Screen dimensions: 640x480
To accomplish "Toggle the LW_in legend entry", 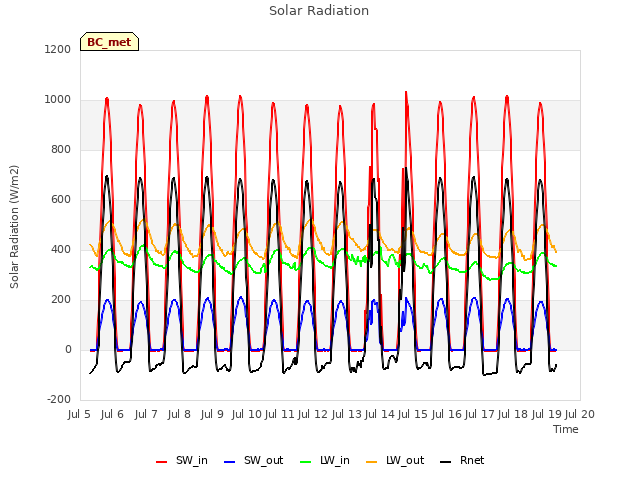I will 325,460.
